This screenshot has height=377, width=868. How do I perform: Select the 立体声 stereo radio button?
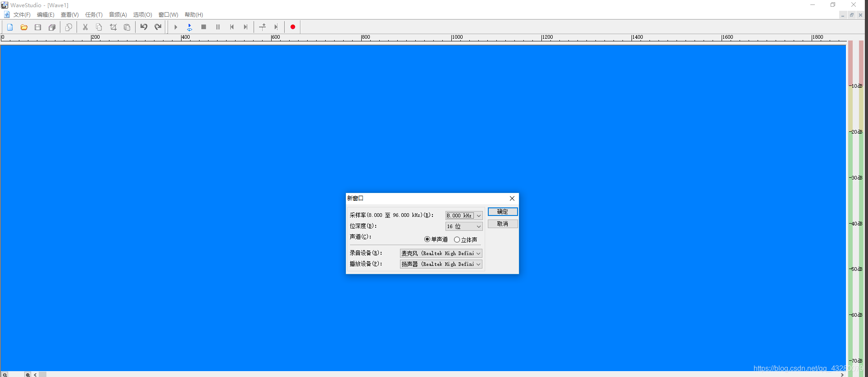click(457, 240)
